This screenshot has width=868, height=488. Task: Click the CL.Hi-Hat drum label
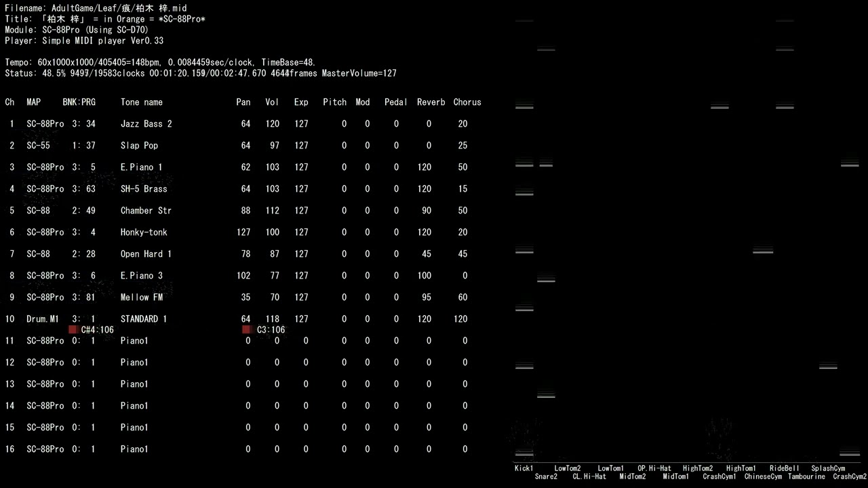(589, 476)
